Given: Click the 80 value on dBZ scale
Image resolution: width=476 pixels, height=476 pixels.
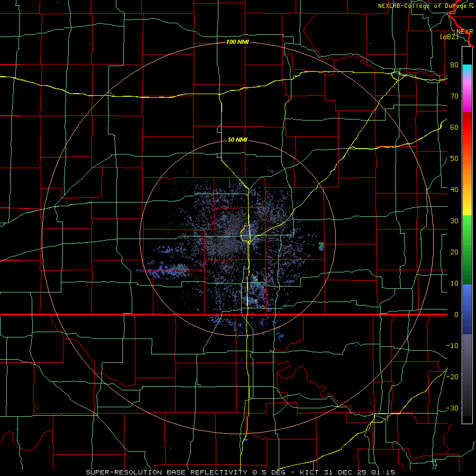Looking at the screenshot, I should pyautogui.click(x=454, y=65).
